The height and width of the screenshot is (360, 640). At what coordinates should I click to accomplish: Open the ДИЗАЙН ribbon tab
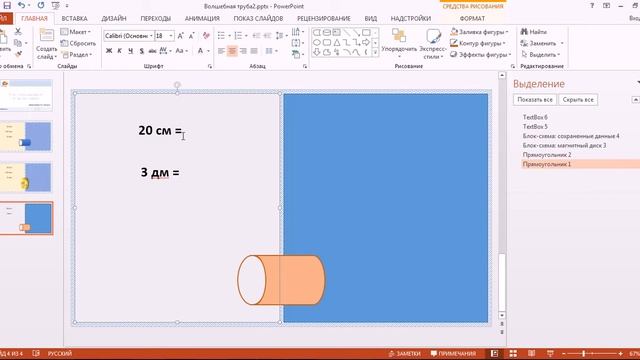click(114, 18)
